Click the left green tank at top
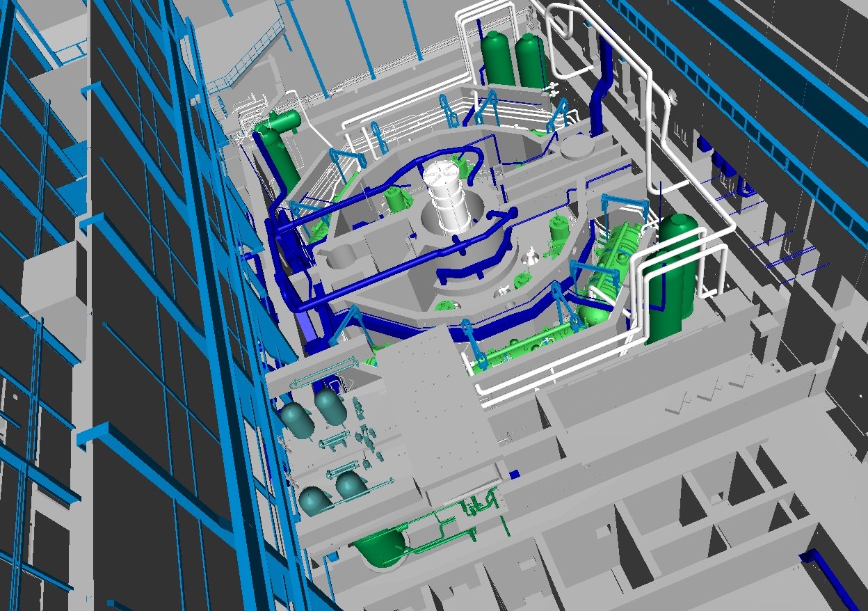Screen dimensions: 868x611 click(x=498, y=59)
